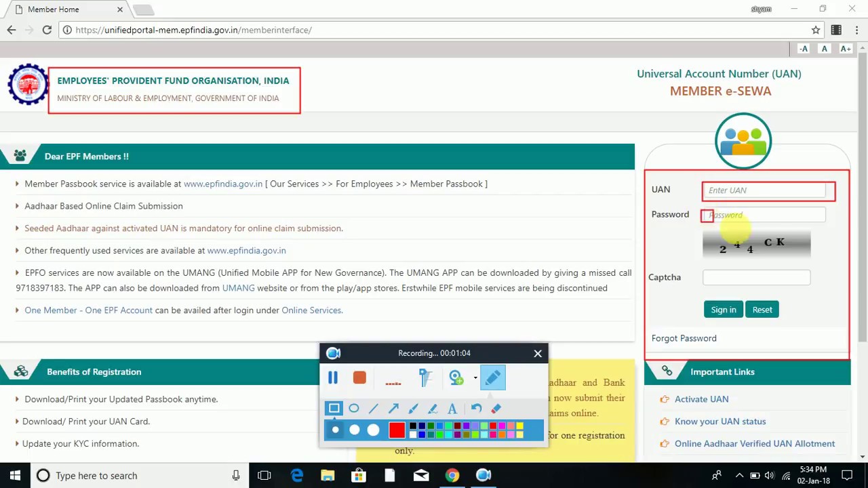Open www.epfindia.gov.in link in Member Passbook line

[223, 184]
